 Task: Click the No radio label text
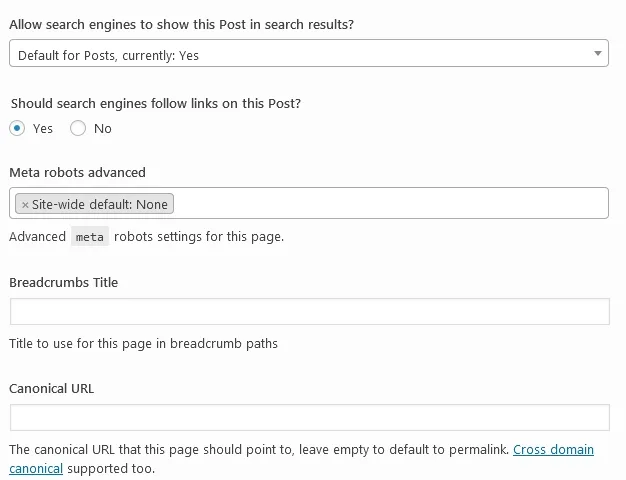[103, 129]
